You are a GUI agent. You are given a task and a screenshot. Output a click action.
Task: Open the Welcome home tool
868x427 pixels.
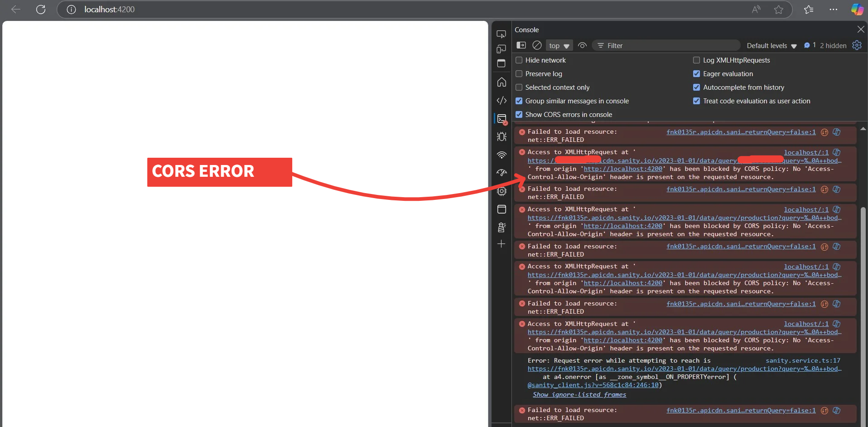point(502,82)
